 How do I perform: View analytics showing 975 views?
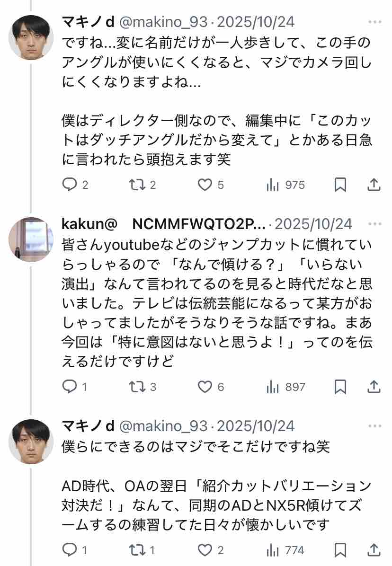click(285, 185)
